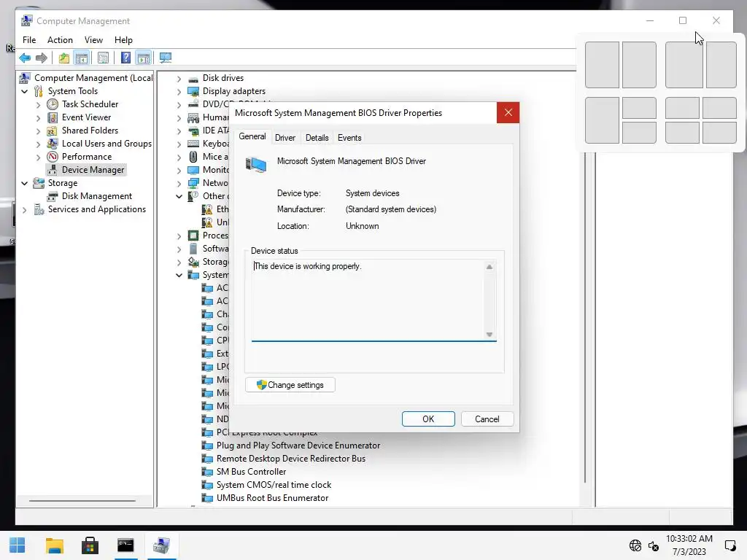The height and width of the screenshot is (560, 747).
Task: Click the Back arrow in the toolbar
Action: pyautogui.click(x=25, y=58)
